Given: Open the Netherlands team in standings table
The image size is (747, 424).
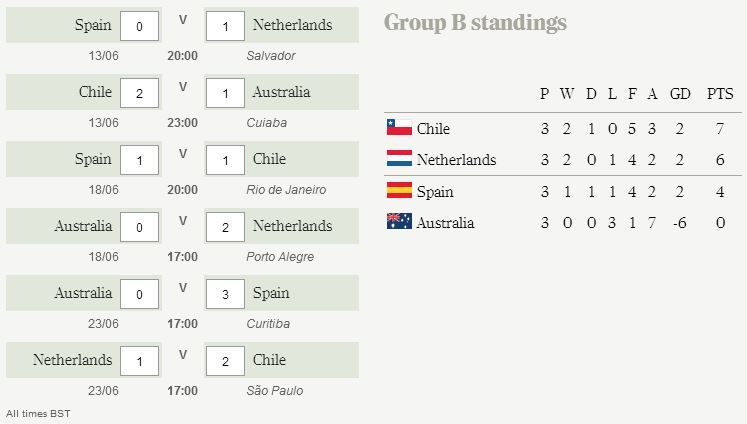Looking at the screenshot, I should tap(456, 160).
